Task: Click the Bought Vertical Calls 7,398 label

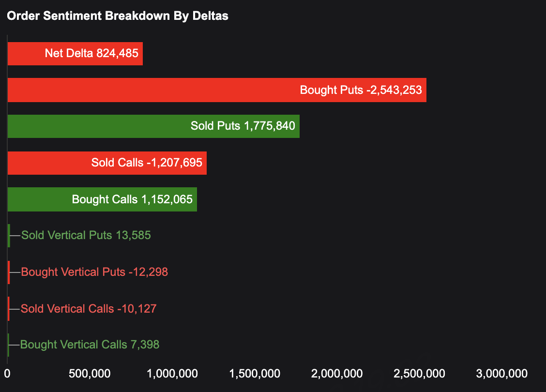Action: click(x=90, y=345)
